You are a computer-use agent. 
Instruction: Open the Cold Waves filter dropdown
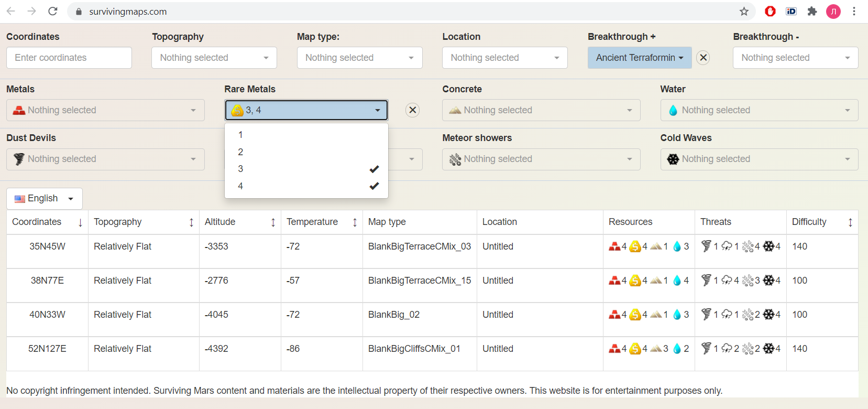coord(759,159)
